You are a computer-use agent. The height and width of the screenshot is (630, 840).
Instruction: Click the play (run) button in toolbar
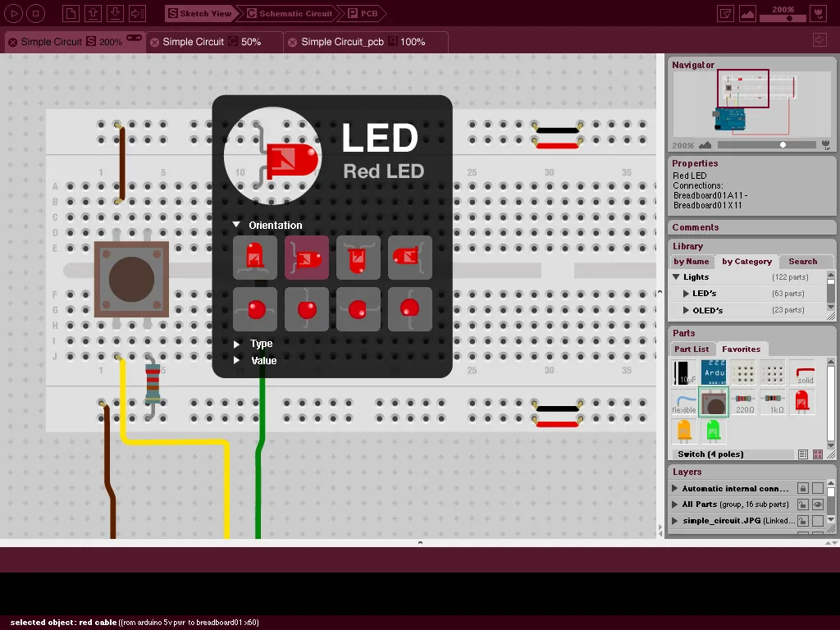point(13,13)
